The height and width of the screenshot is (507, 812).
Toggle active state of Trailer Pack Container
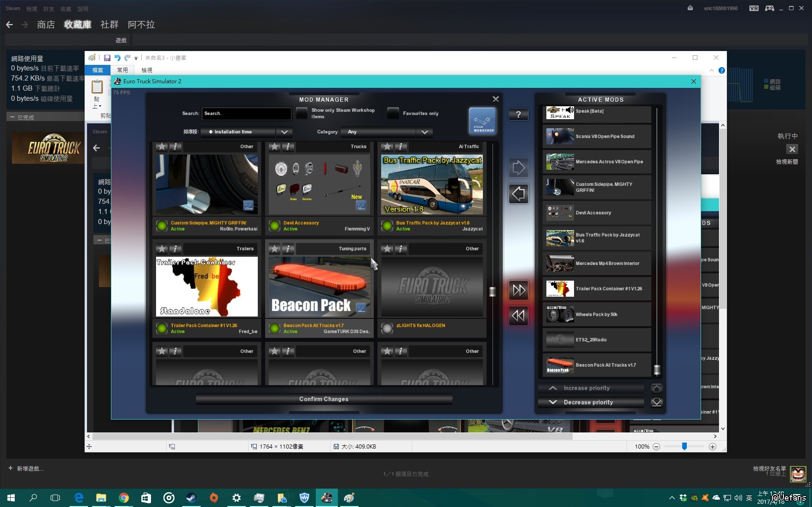click(x=162, y=328)
